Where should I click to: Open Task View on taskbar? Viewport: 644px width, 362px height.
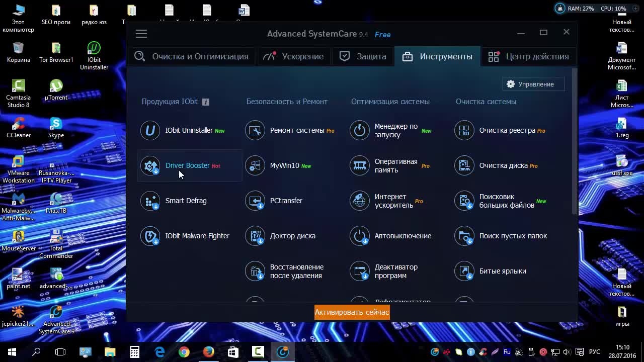[x=60, y=352]
